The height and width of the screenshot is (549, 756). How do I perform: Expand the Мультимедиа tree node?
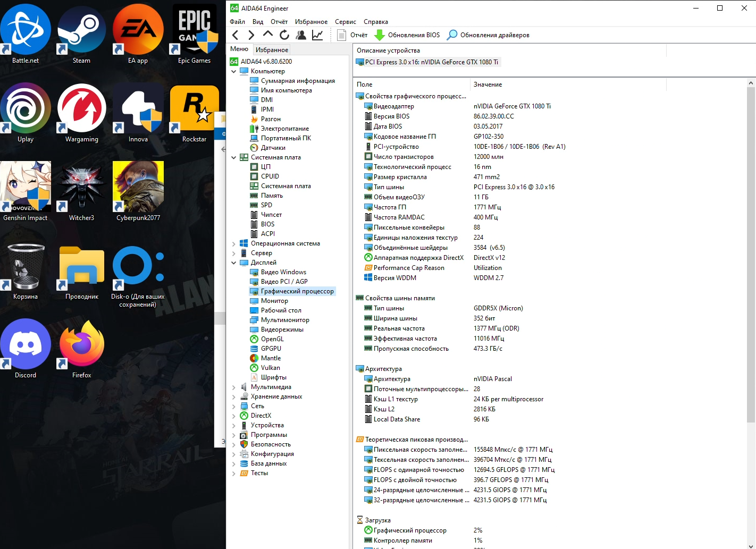point(233,387)
